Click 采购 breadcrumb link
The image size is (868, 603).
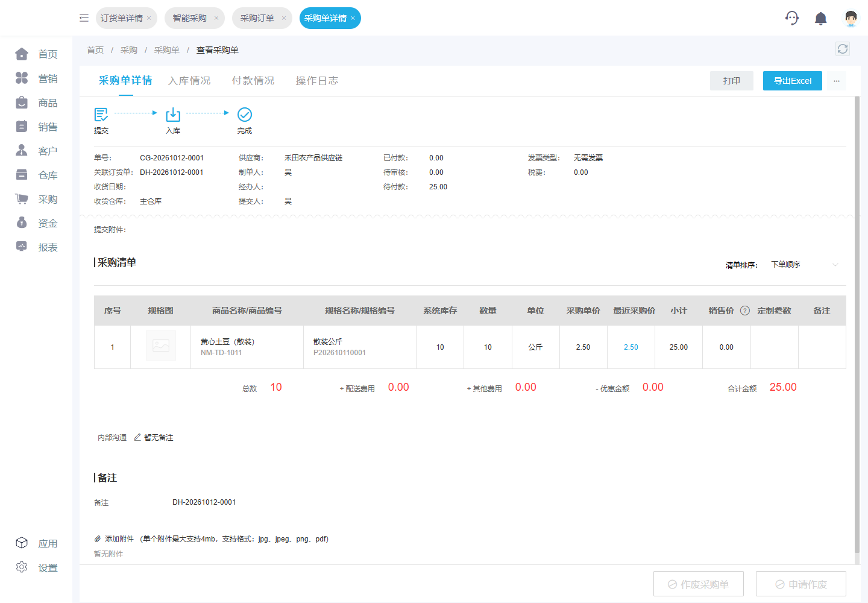pyautogui.click(x=129, y=50)
